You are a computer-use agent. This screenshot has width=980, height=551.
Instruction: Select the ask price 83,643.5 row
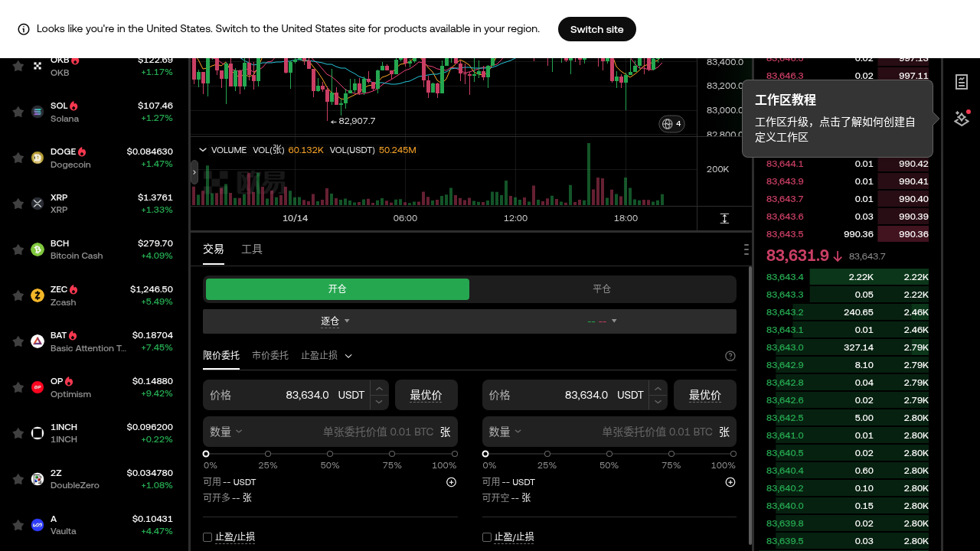coord(848,234)
